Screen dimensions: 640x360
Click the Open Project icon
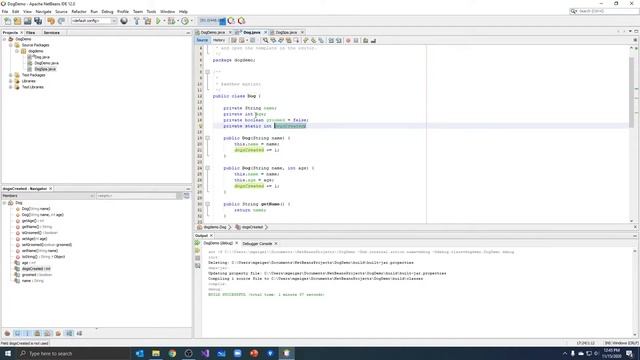click(27, 21)
